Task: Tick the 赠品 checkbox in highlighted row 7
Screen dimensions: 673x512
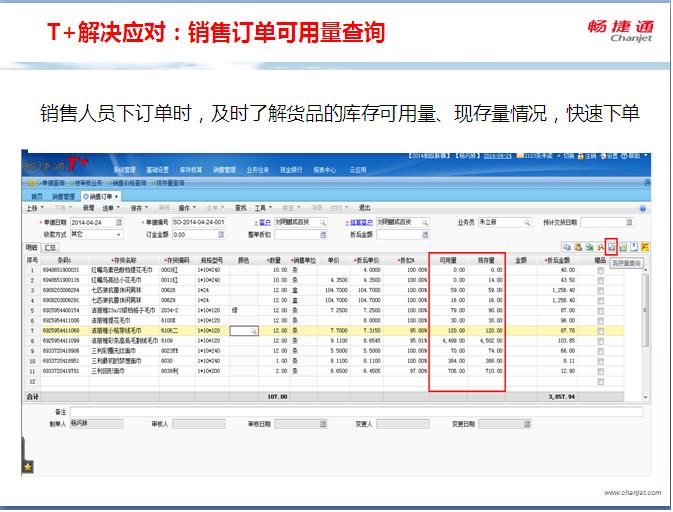Action: 600,331
